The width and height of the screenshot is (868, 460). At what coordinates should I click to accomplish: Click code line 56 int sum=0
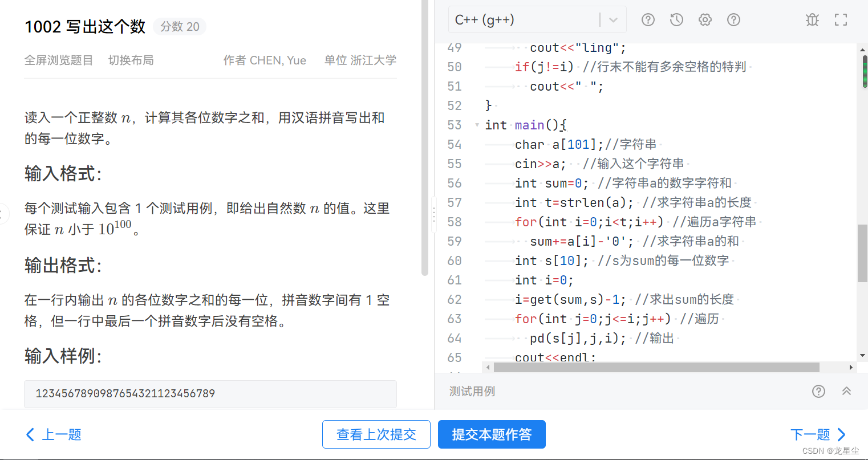[623, 184]
